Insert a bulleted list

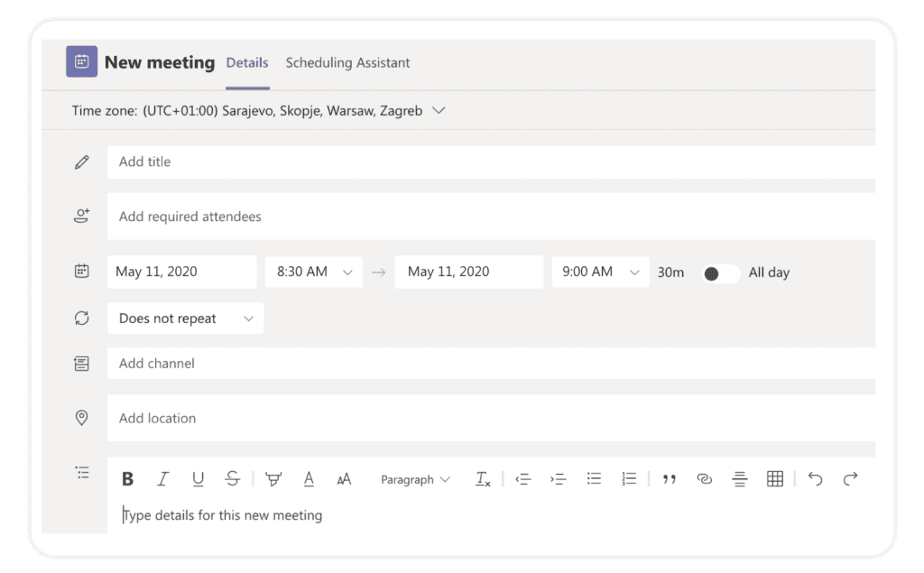[x=594, y=479]
